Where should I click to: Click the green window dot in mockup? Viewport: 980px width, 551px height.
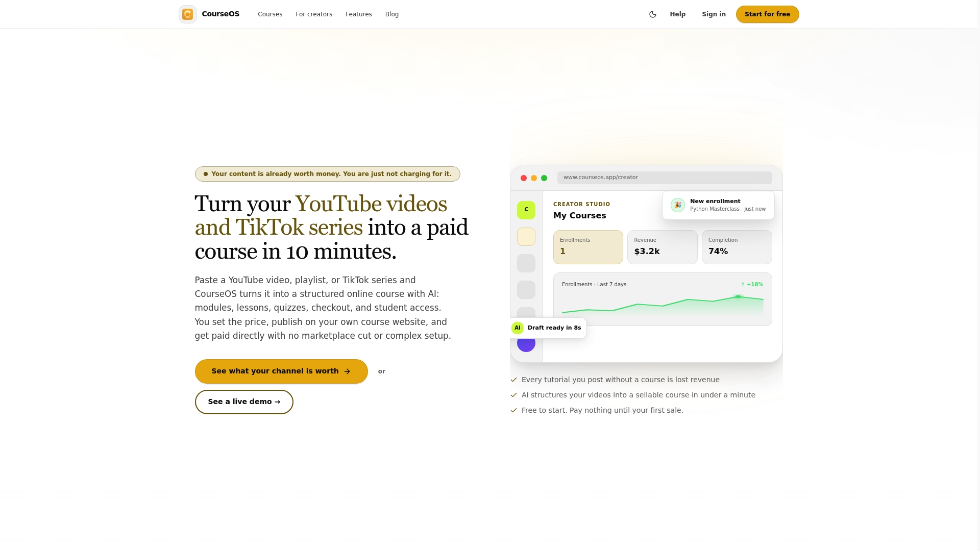(x=544, y=178)
